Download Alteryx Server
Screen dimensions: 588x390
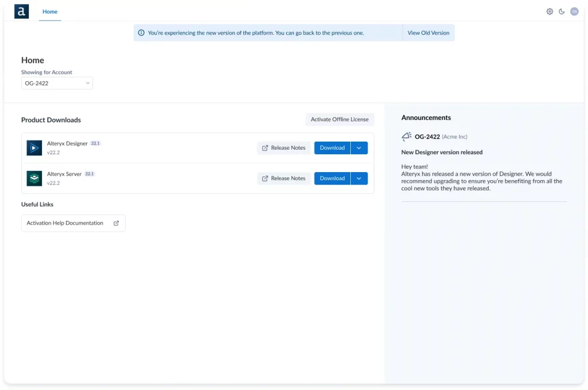point(332,178)
